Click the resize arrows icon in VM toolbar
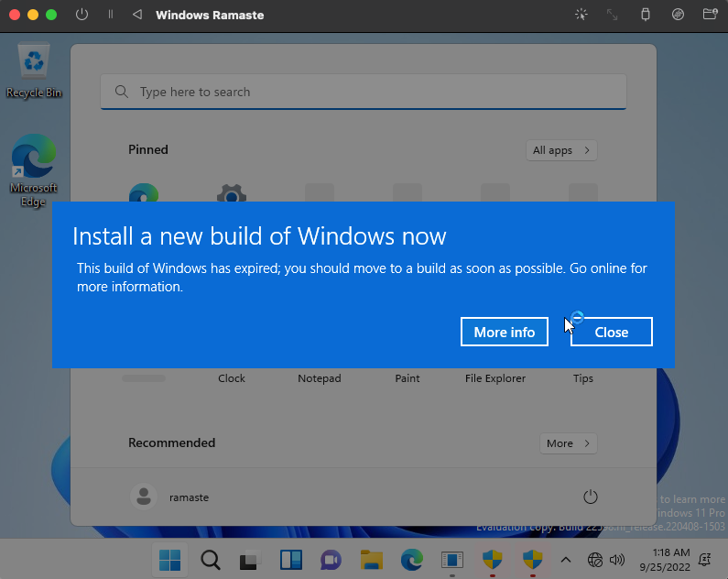Viewport: 728px width, 579px height. tap(613, 15)
